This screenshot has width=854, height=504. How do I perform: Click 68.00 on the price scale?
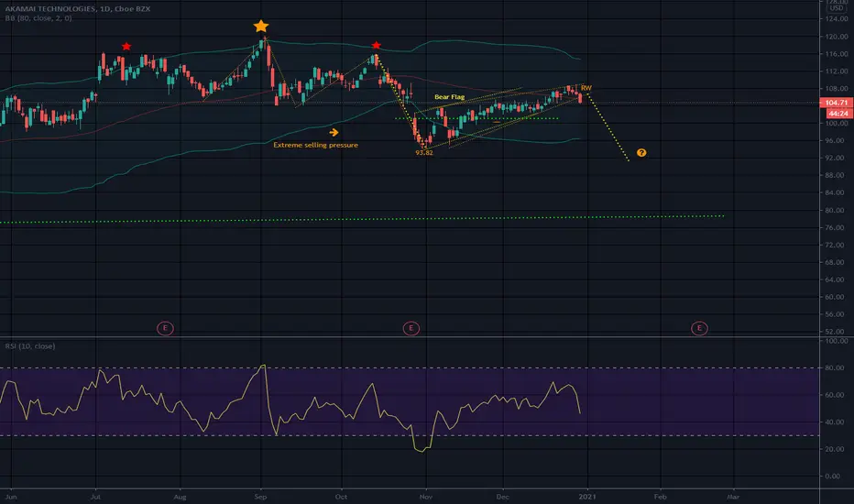[x=836, y=263]
